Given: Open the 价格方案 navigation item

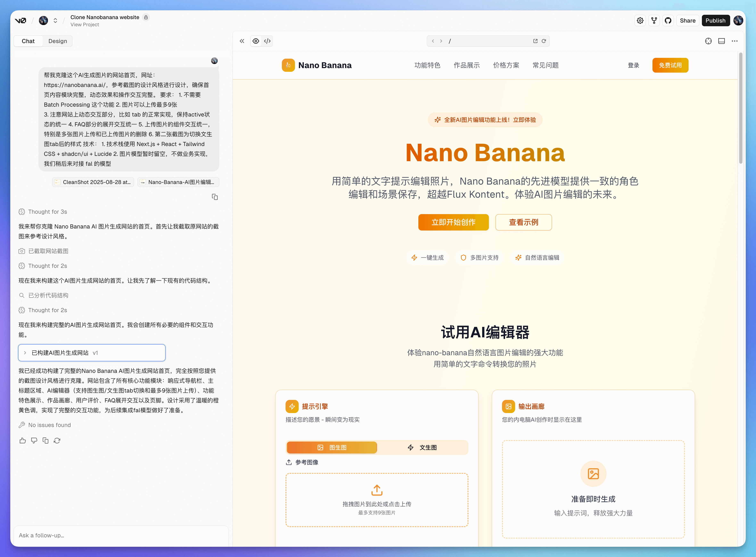Looking at the screenshot, I should coord(506,65).
